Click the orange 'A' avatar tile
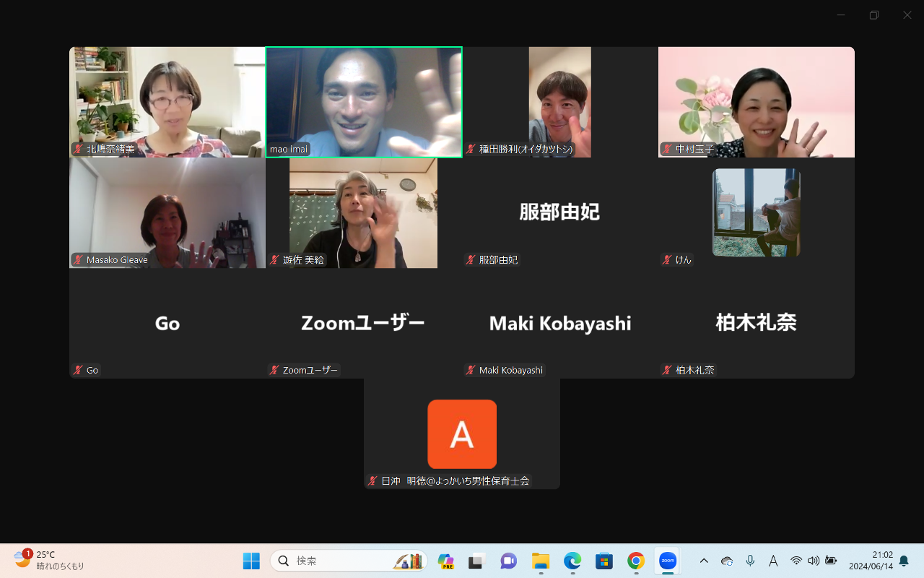Image resolution: width=924 pixels, height=578 pixels. tap(462, 433)
